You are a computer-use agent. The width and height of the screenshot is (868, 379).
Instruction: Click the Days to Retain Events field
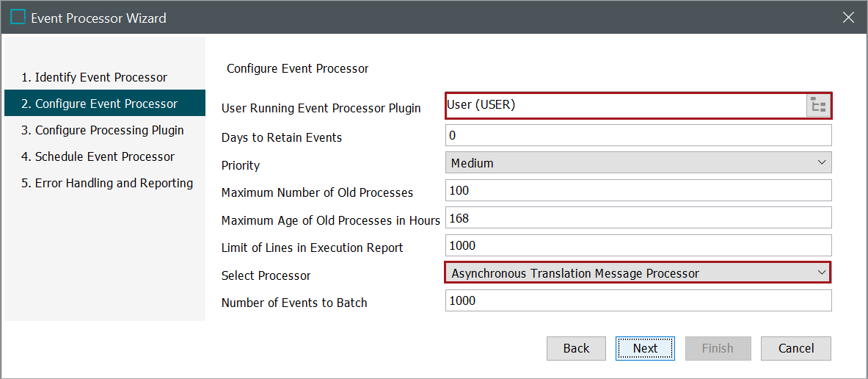coord(638,135)
